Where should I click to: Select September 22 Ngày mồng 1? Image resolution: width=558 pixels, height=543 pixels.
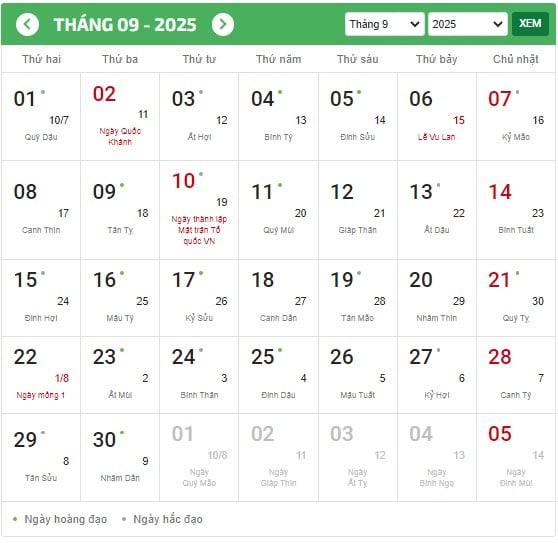coord(41,375)
